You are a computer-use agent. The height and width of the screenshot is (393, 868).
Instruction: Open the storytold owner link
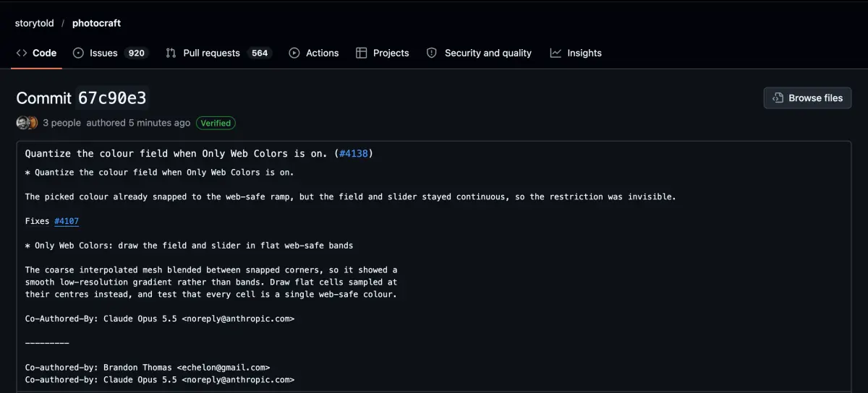35,23
